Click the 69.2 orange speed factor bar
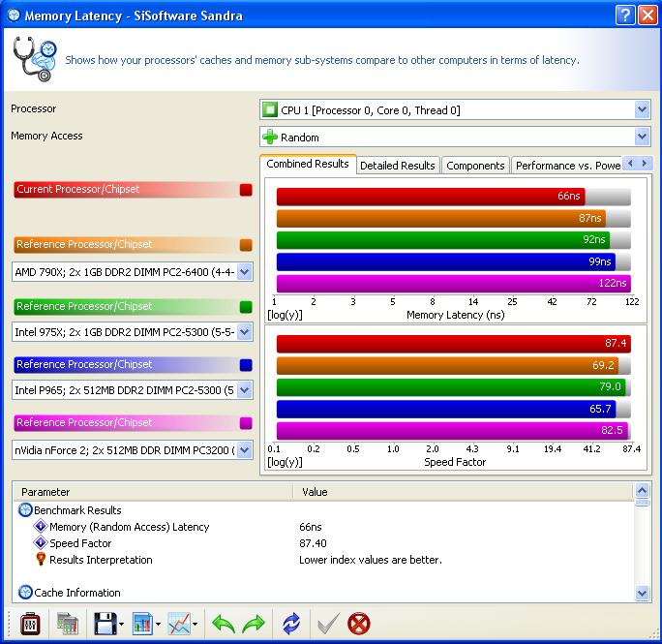The width and height of the screenshot is (662, 644). [447, 365]
